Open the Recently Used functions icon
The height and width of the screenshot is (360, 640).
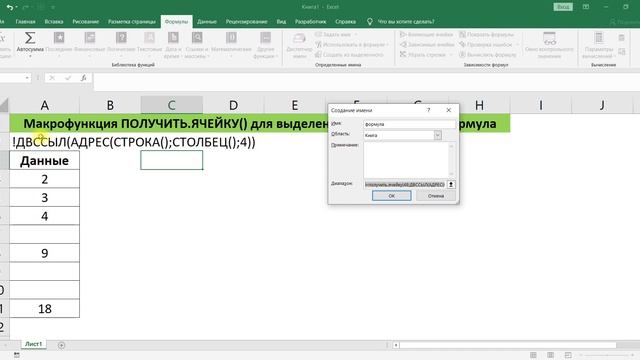59,38
